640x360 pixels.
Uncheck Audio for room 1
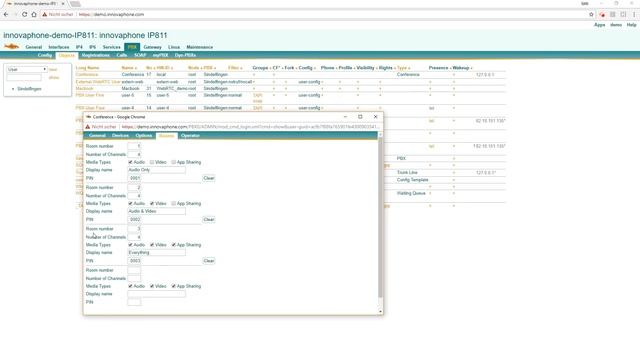pos(131,162)
